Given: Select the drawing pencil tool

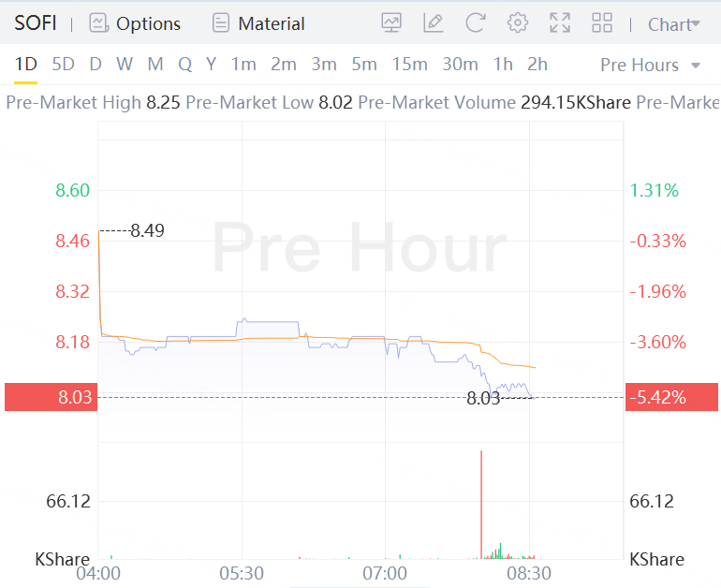Looking at the screenshot, I should 433,23.
